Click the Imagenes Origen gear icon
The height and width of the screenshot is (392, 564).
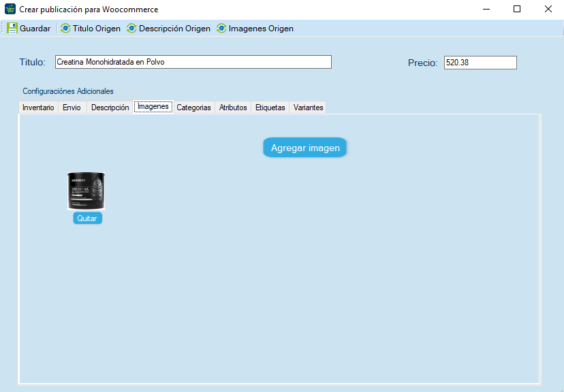[x=221, y=29]
